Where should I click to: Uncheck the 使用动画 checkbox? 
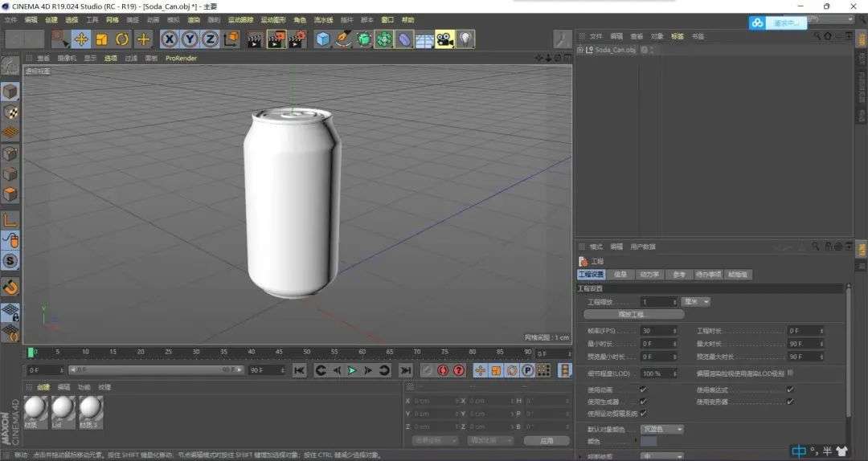(642, 390)
